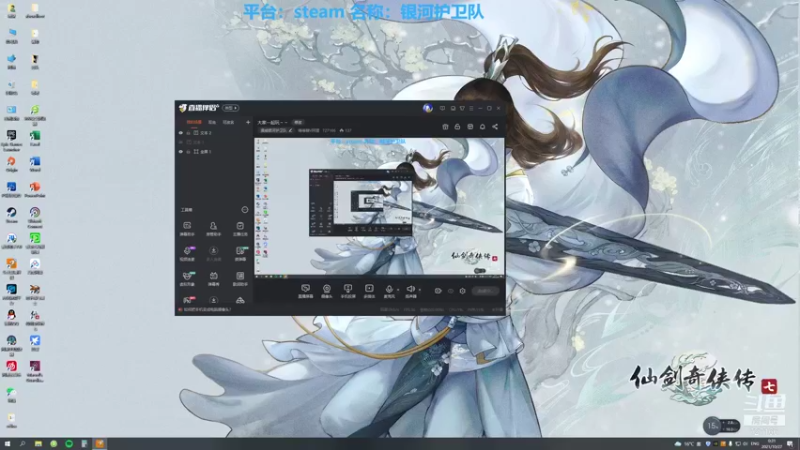
Task: Open the calendar-style task tool in the toolbox
Action: pos(240,228)
